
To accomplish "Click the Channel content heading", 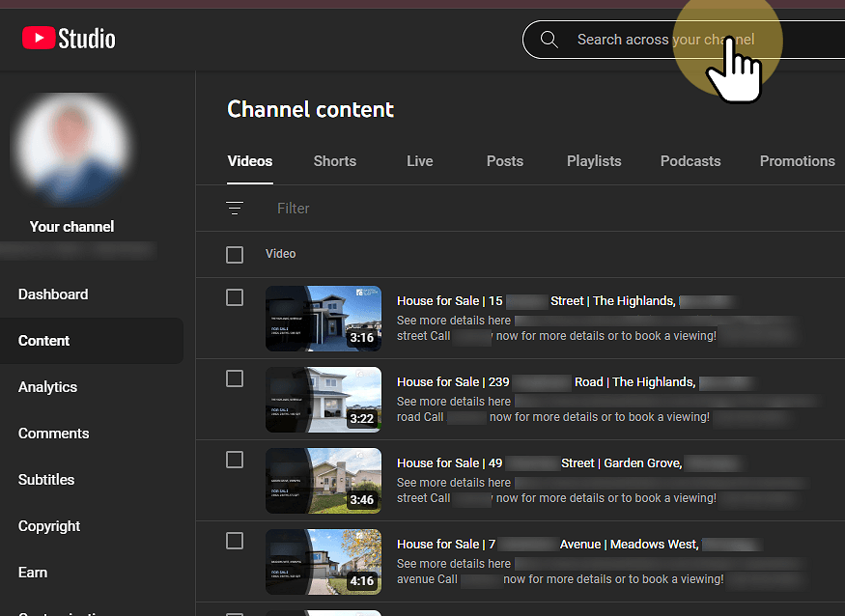I will [310, 109].
